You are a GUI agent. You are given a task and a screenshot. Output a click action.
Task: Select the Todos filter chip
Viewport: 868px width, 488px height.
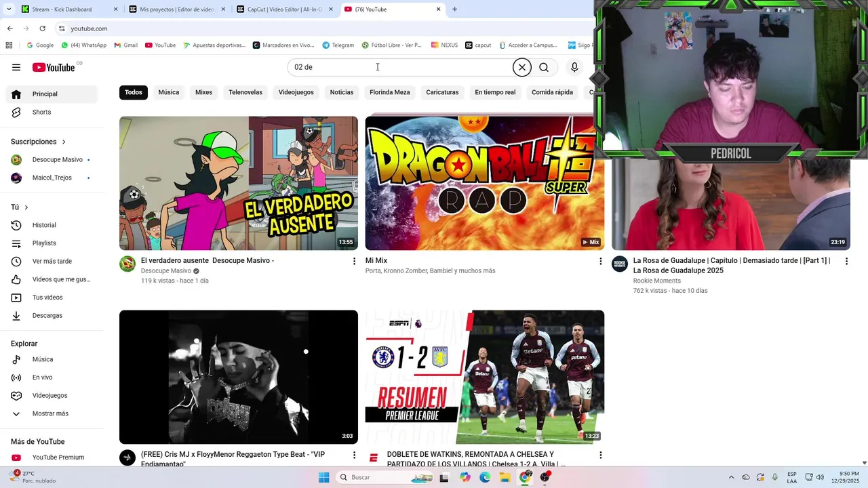[x=134, y=92]
